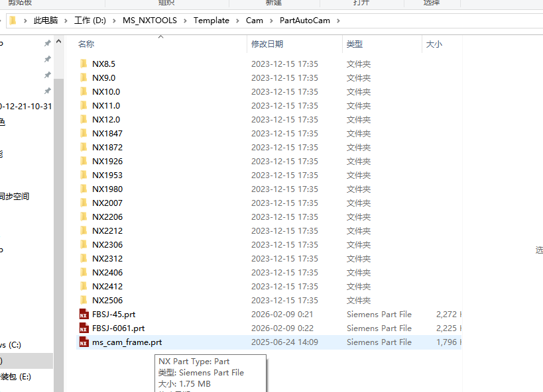Screen dimensions: 543x392
Task: Sort by 名称 column header
Action: point(86,44)
